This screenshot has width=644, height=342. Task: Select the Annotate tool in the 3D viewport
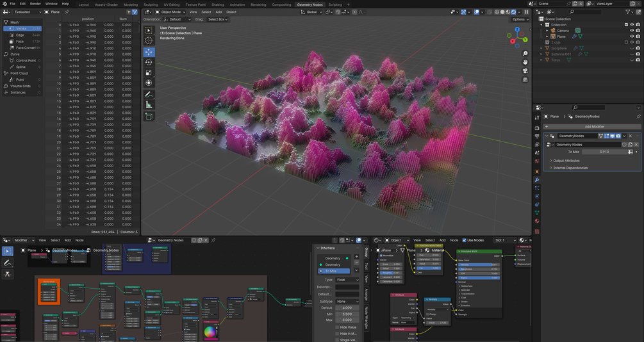pyautogui.click(x=149, y=94)
